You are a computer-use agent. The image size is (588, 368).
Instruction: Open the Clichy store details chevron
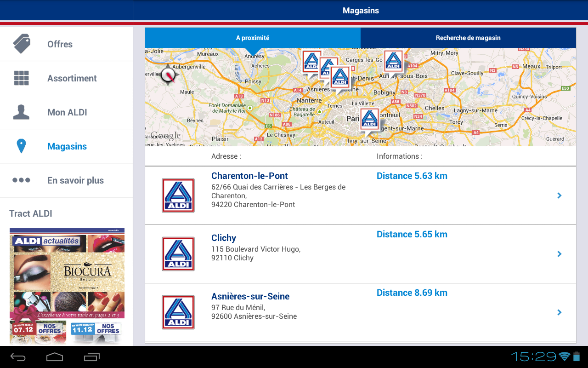(x=559, y=253)
